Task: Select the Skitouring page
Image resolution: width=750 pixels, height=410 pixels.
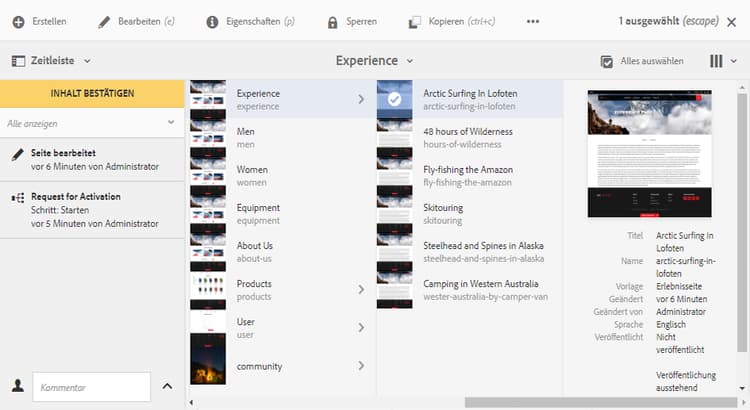Action: (x=469, y=214)
